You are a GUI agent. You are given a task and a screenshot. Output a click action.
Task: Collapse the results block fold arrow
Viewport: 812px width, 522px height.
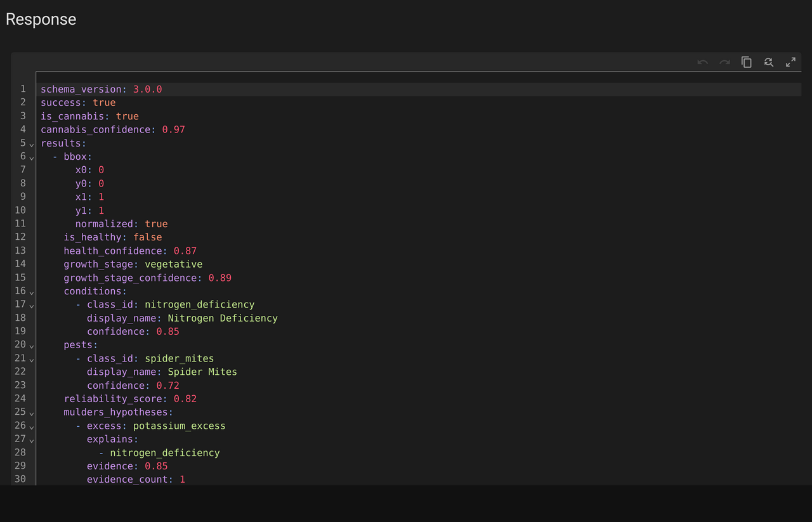(32, 145)
